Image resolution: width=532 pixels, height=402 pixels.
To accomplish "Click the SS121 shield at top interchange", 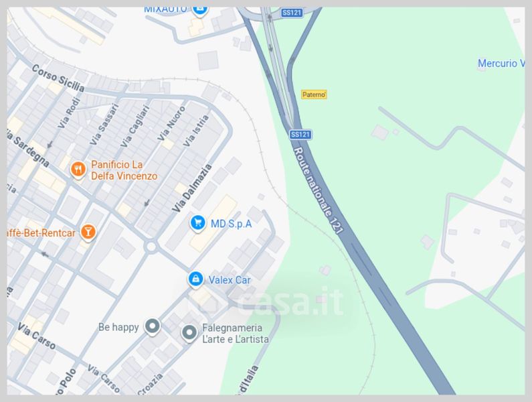I will click(292, 13).
